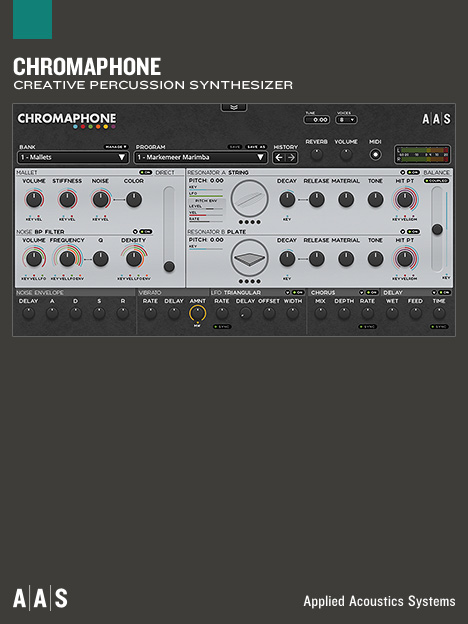Go back in program History
Viewport: 468px width, 624px height.
[279, 158]
